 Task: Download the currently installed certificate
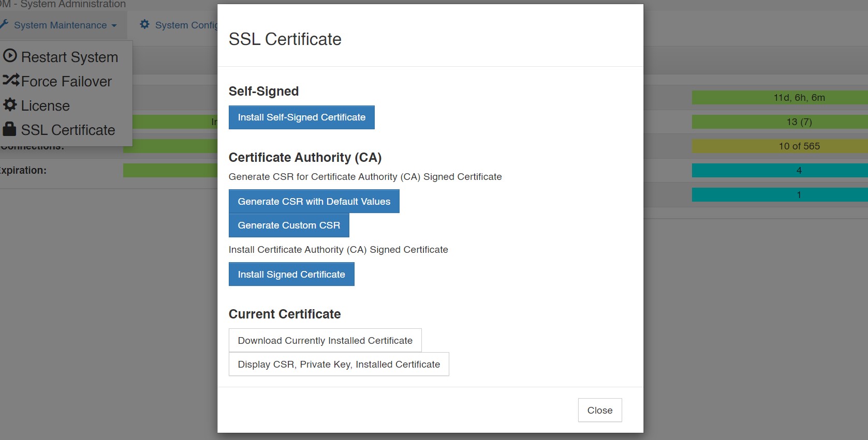click(325, 340)
